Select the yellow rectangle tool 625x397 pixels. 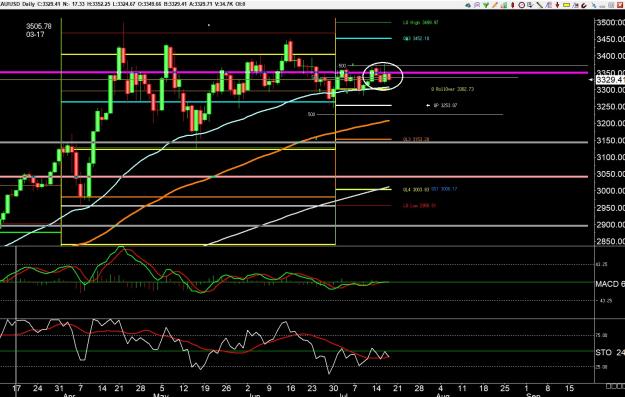(x=566, y=5)
